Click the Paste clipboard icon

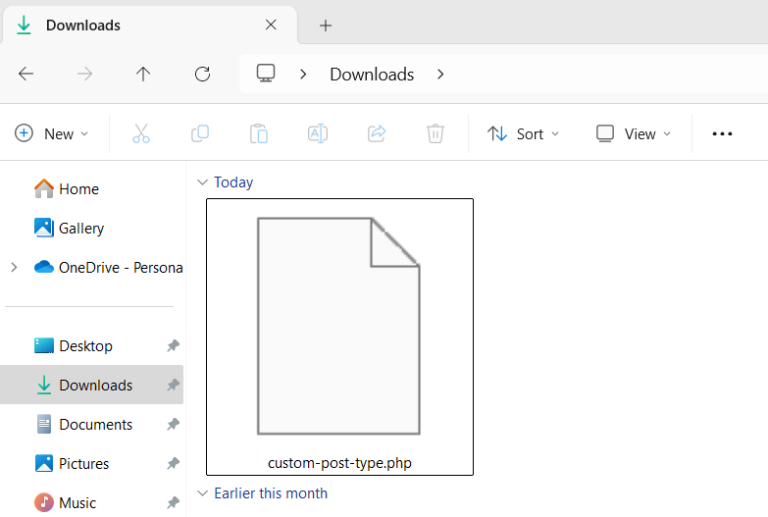tap(259, 133)
